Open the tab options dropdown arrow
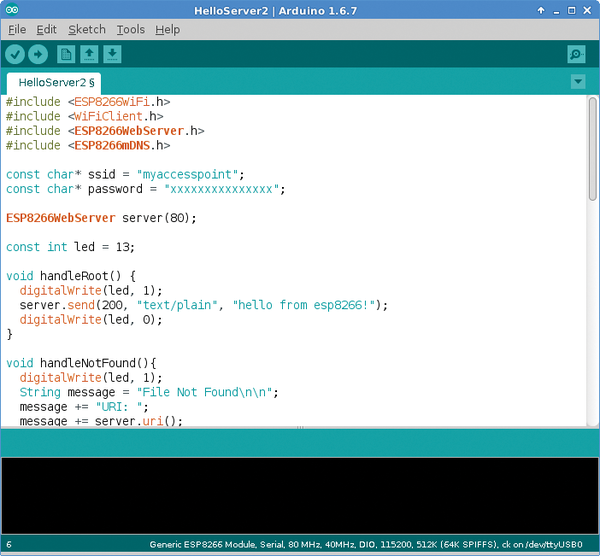Viewport: 600px width, 556px height. point(578,81)
